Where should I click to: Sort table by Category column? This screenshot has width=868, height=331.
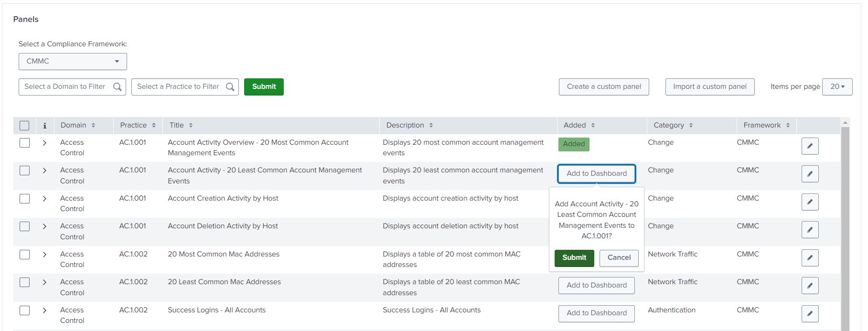point(691,125)
